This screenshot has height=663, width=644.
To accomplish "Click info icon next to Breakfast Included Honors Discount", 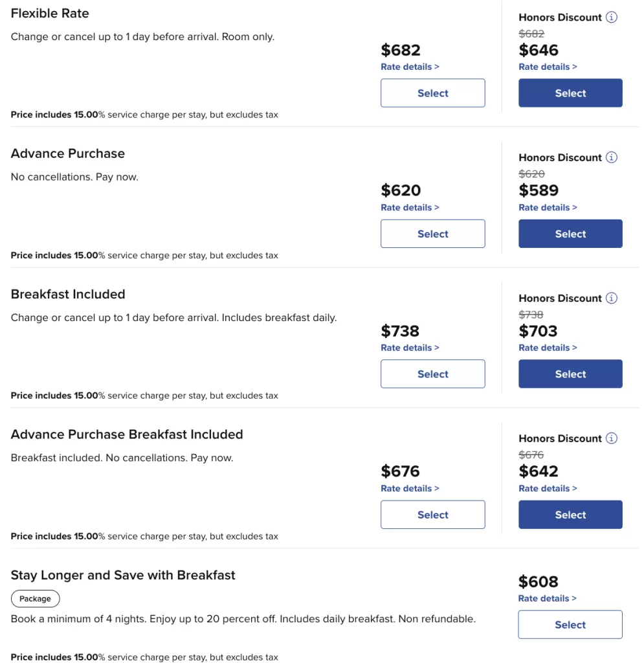I will click(612, 298).
